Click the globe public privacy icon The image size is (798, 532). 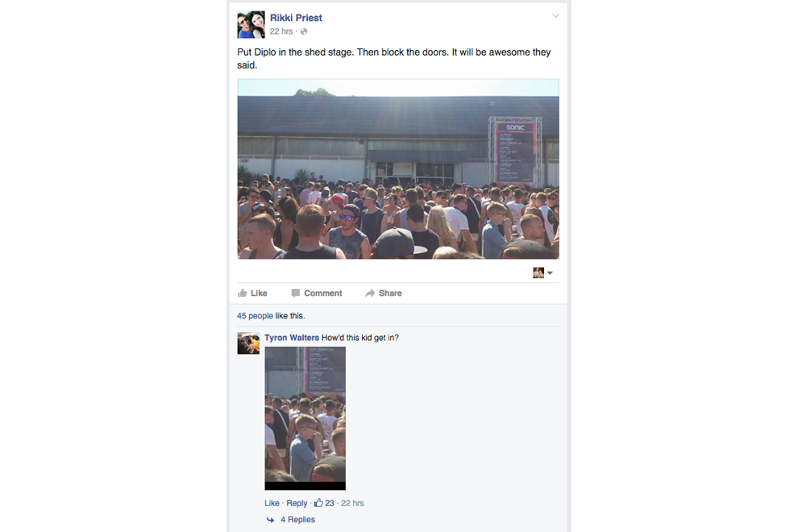click(x=304, y=31)
